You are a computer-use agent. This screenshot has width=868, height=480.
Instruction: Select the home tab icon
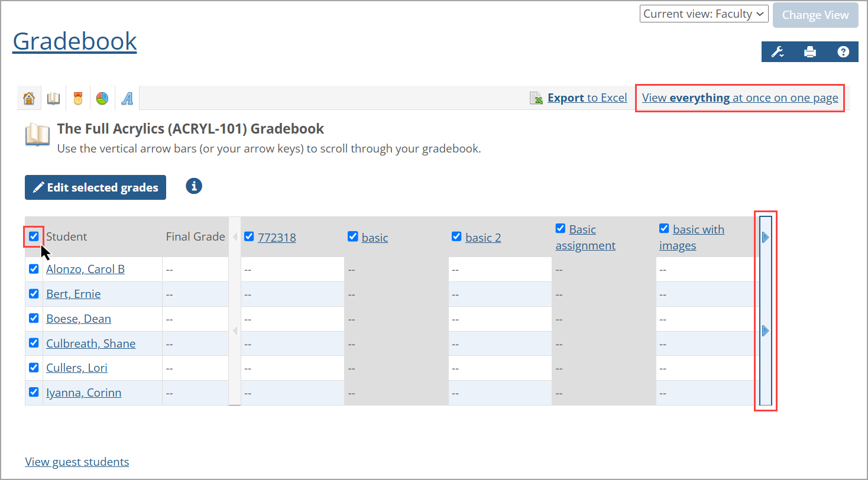click(28, 98)
